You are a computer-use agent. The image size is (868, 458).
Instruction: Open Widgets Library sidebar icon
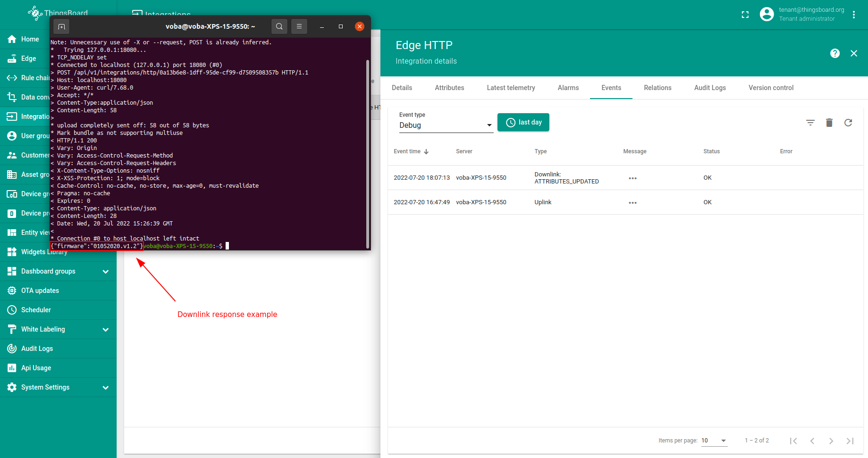[x=12, y=252]
